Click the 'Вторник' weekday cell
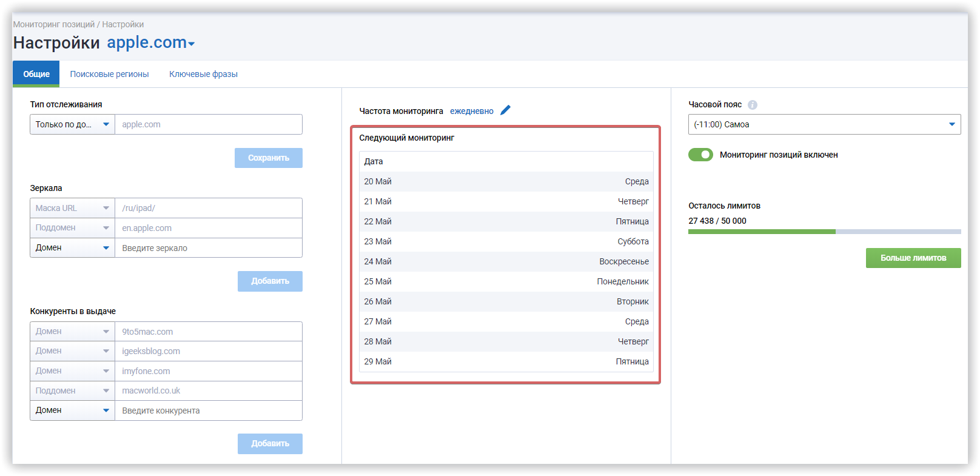The height and width of the screenshot is (476, 980). pos(633,301)
